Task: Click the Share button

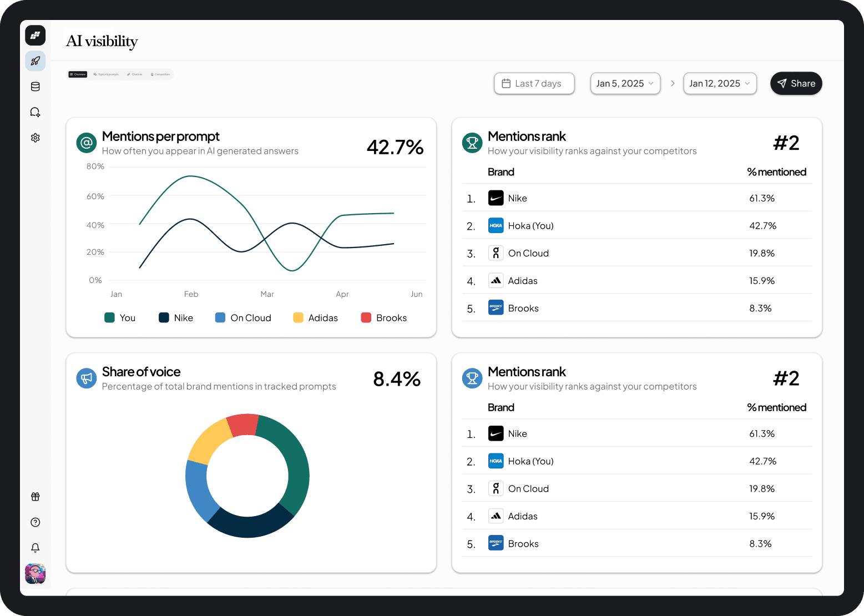Action: tap(796, 83)
